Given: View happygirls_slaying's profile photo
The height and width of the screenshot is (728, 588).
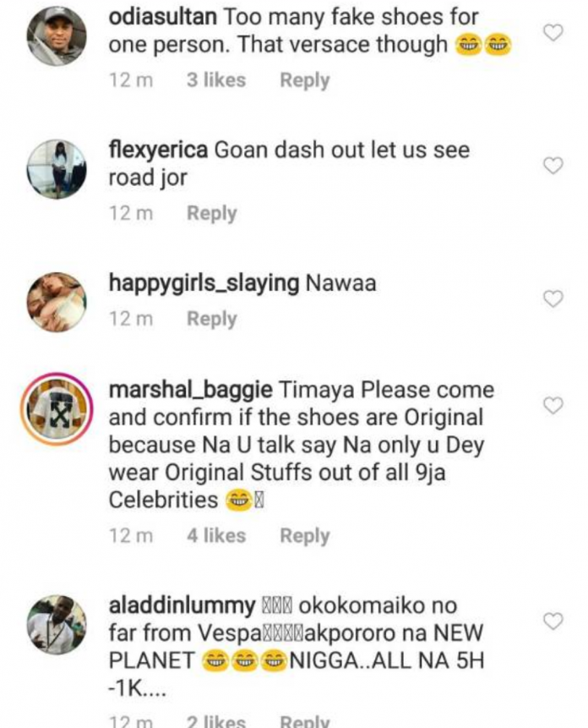Looking at the screenshot, I should point(57,301).
